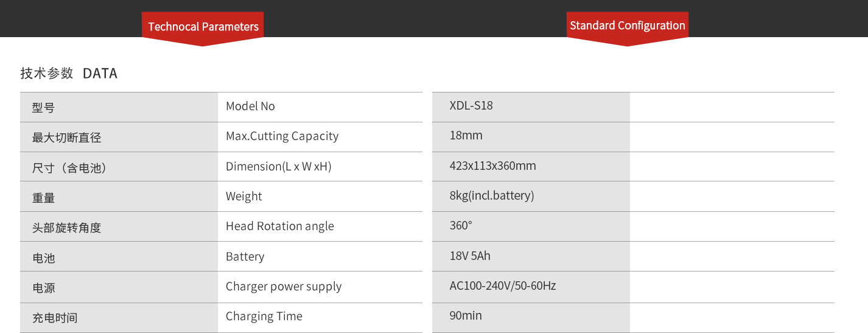Click the 技术参数 DATA heading
868x333 pixels.
(69, 74)
